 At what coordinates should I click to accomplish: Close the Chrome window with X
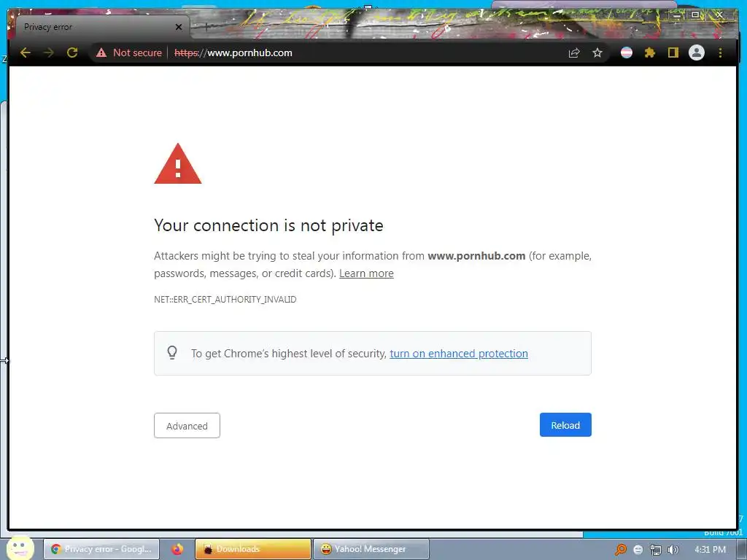(x=720, y=15)
